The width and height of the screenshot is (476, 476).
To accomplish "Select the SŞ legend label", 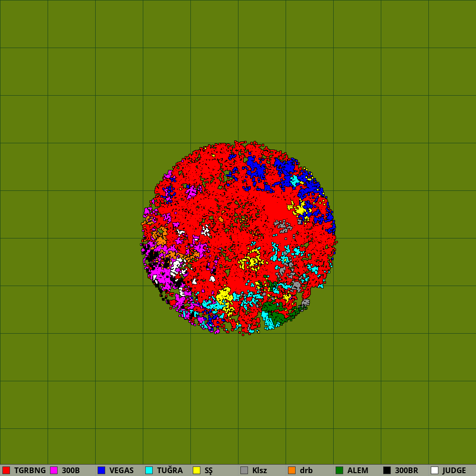I will click(208, 471).
